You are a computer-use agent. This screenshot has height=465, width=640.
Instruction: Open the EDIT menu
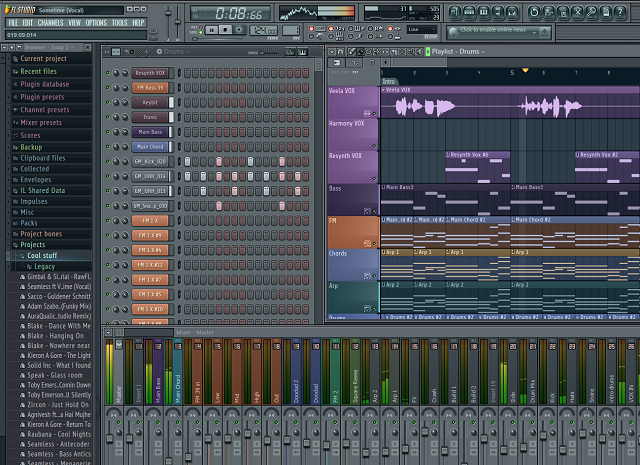tap(28, 23)
